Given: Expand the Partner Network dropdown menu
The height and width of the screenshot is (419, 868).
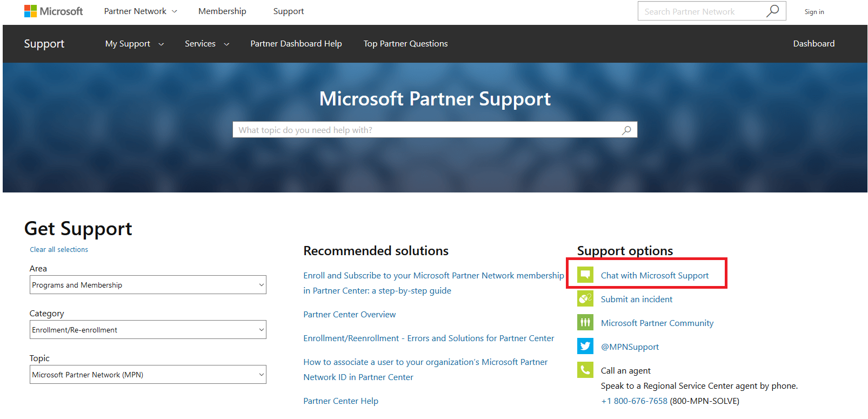Looking at the screenshot, I should [141, 11].
